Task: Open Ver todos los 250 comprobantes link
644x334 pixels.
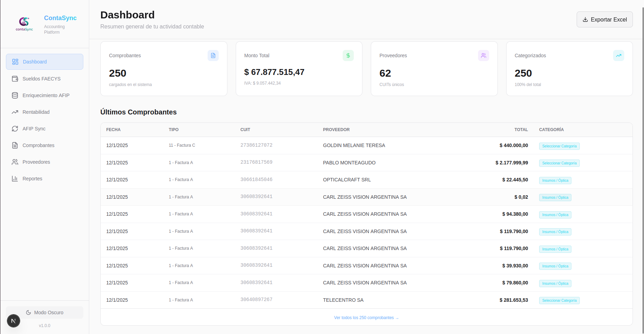Action: coord(366,317)
